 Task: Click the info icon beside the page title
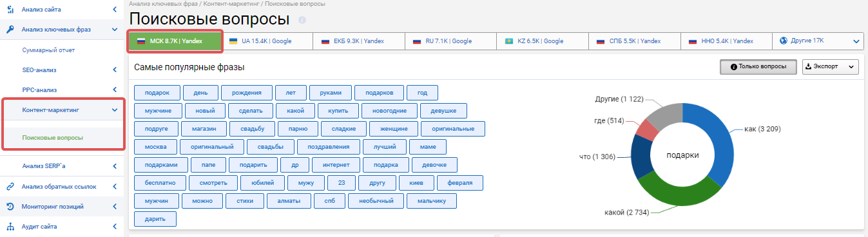tap(302, 20)
